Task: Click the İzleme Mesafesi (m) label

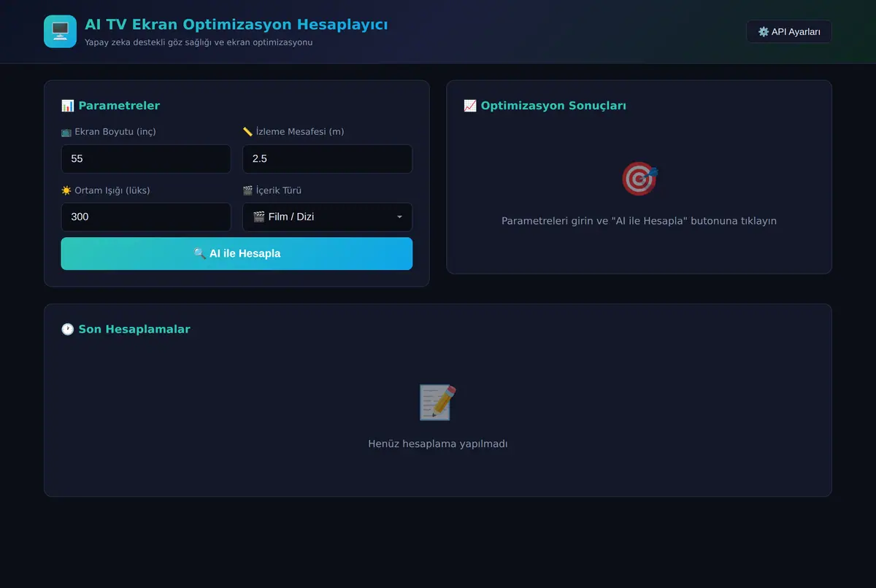Action: pyautogui.click(x=293, y=131)
